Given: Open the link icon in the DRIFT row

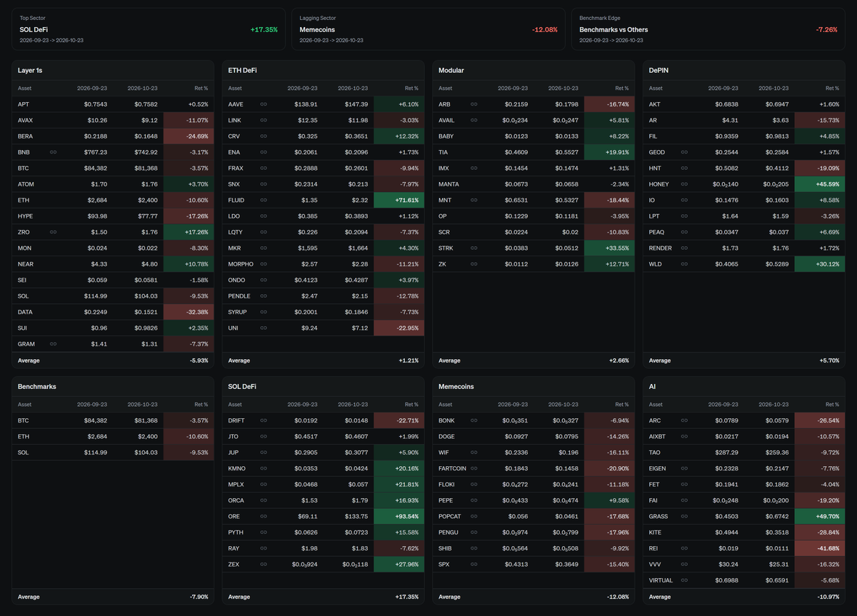Looking at the screenshot, I should [x=264, y=420].
